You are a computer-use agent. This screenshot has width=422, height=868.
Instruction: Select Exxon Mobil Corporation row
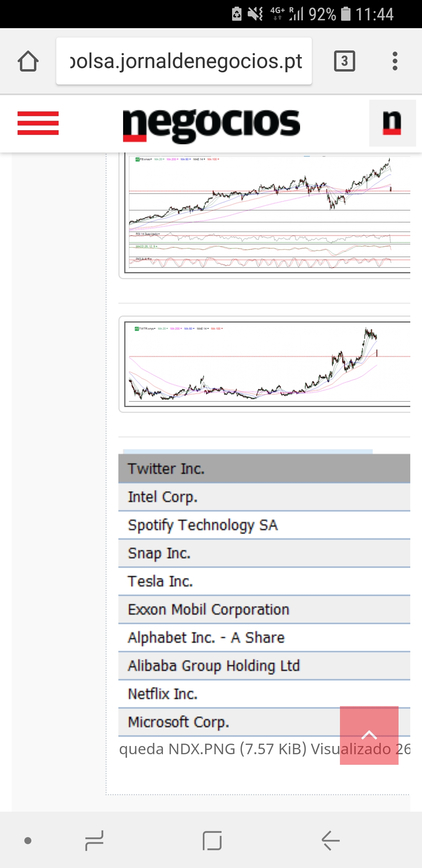point(208,610)
